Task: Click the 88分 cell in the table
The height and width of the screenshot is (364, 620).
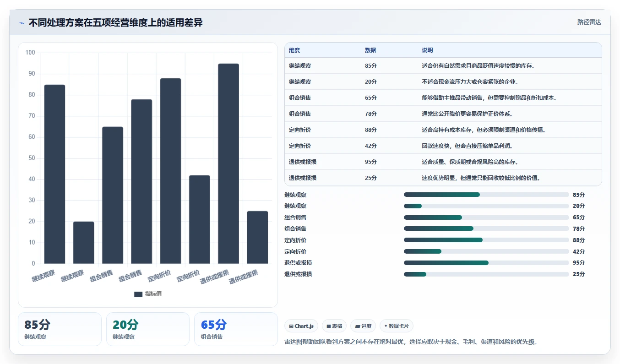Action: 371,130
